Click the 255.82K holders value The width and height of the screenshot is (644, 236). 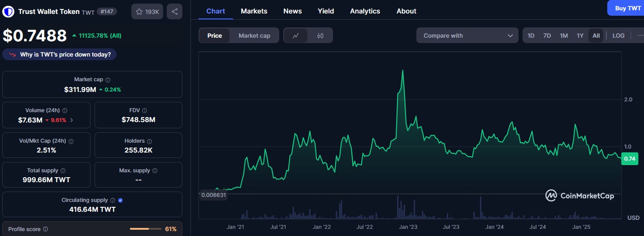point(138,150)
